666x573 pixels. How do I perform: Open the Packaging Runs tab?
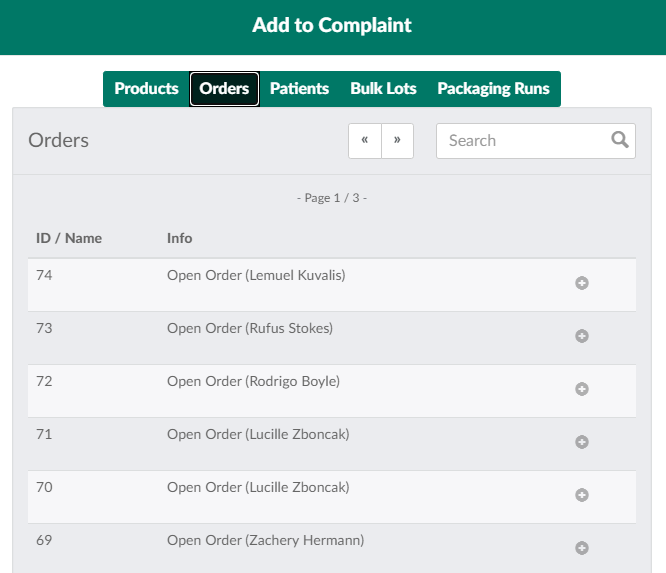coord(493,89)
